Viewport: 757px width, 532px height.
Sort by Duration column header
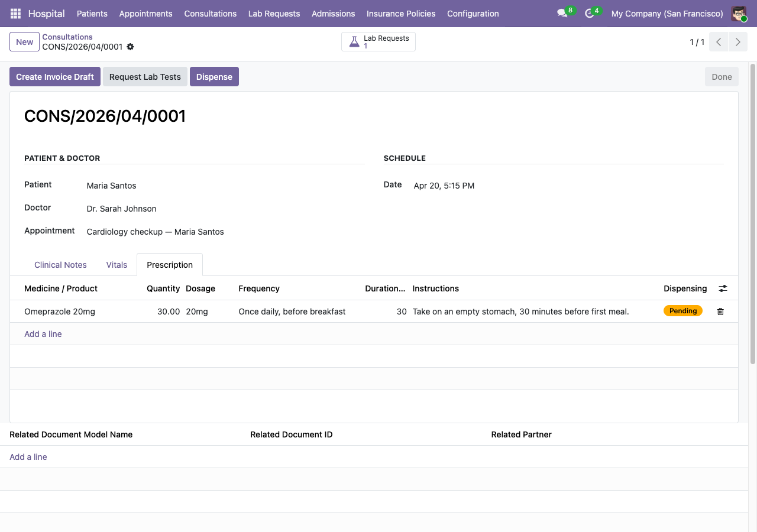385,288
